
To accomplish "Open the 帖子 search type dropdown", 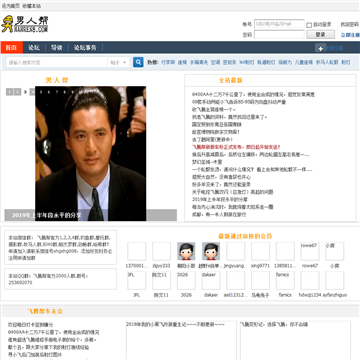I will [x=118, y=62].
